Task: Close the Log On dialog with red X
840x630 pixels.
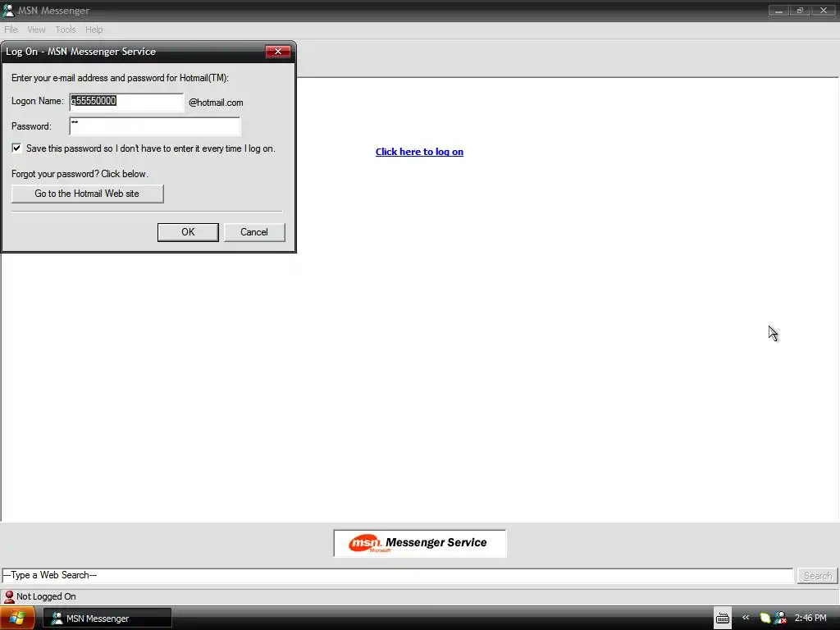Action: point(277,52)
